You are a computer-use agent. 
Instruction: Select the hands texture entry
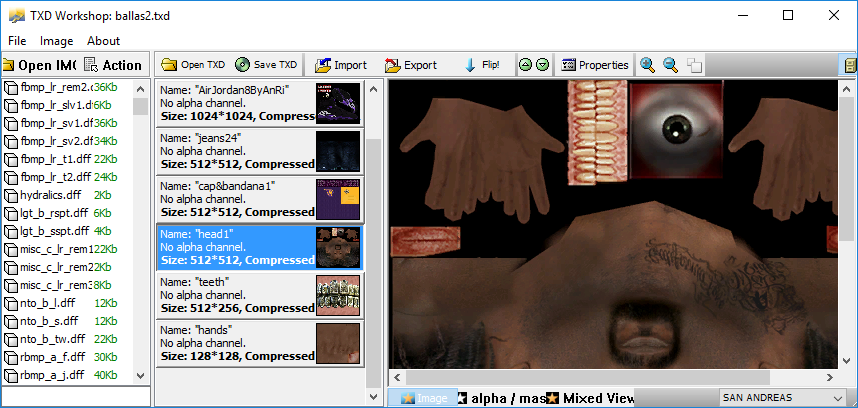coord(260,343)
